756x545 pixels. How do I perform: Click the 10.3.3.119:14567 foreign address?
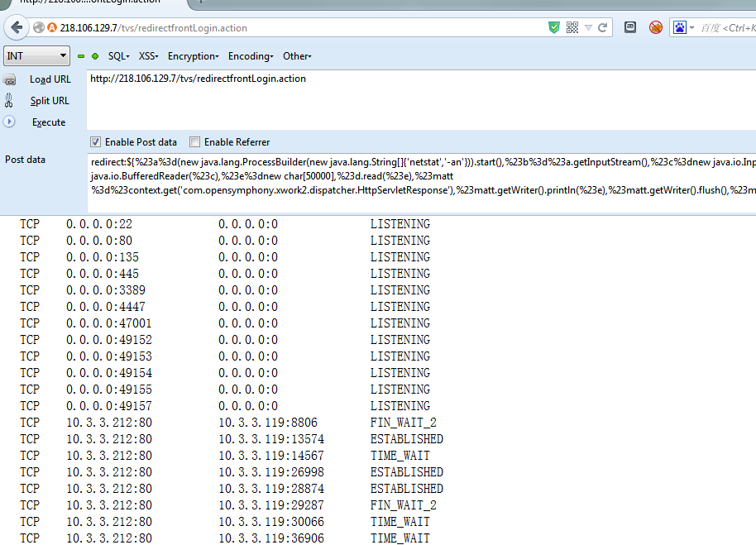pyautogui.click(x=271, y=456)
